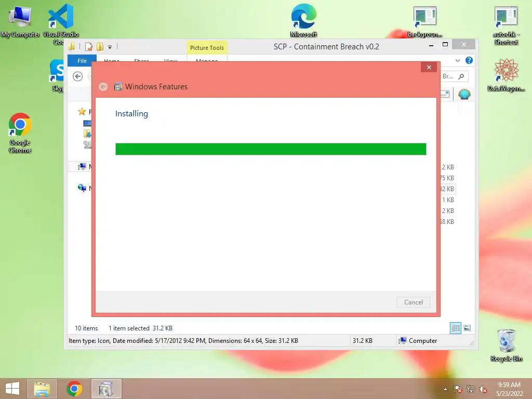Click Computer label in Explorer status bar

[422, 341]
